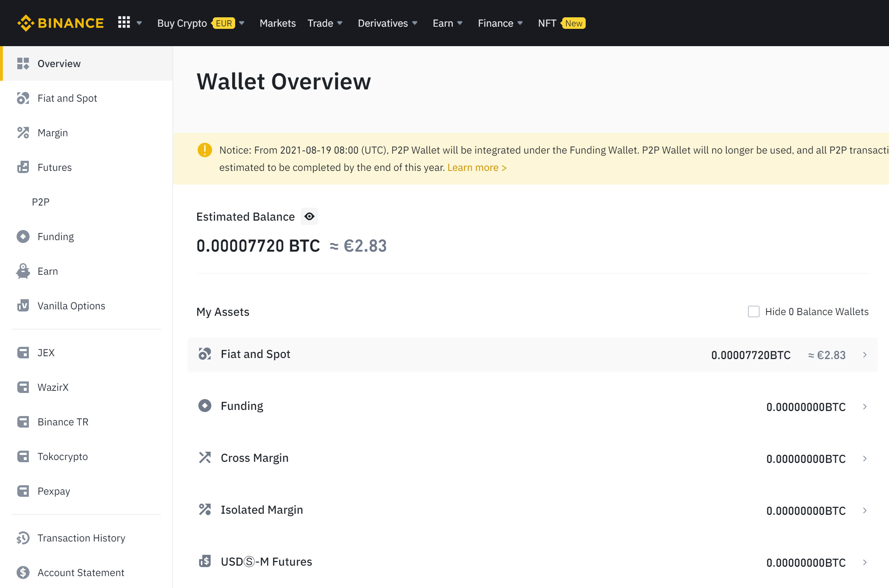Expand the Isolated Margin row chevron
Screen dimensions: 889x588
point(864,510)
